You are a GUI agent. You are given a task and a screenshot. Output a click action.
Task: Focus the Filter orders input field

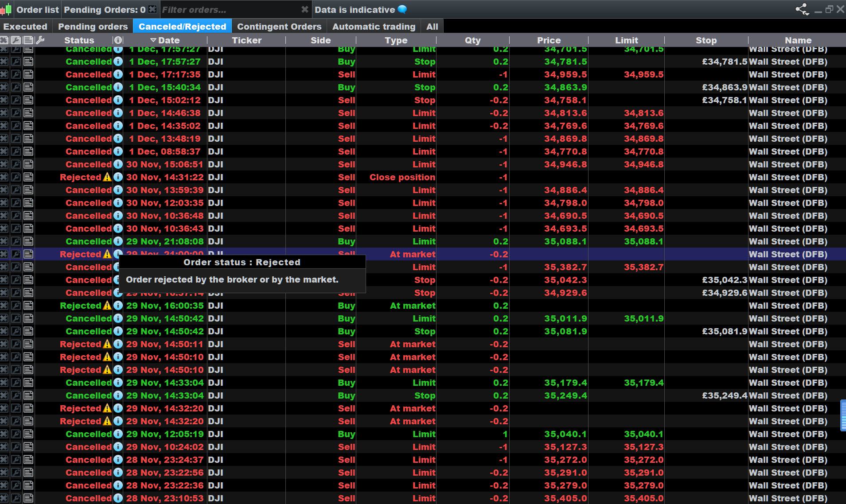pyautogui.click(x=230, y=9)
